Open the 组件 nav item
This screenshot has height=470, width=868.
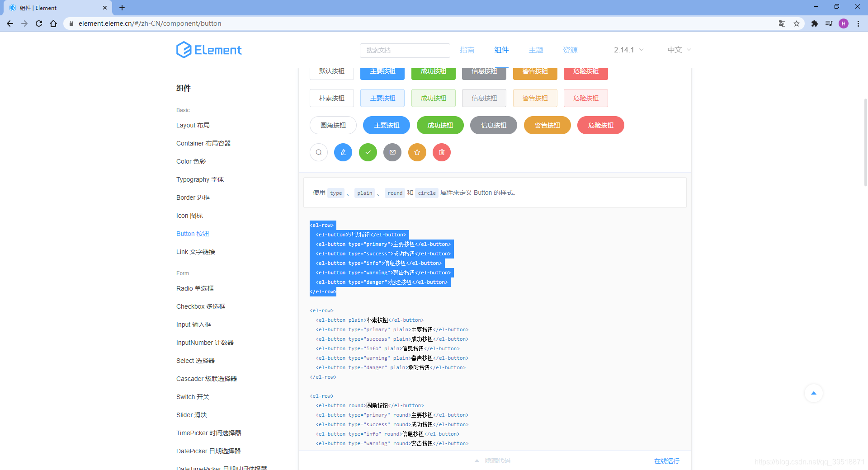(501, 50)
